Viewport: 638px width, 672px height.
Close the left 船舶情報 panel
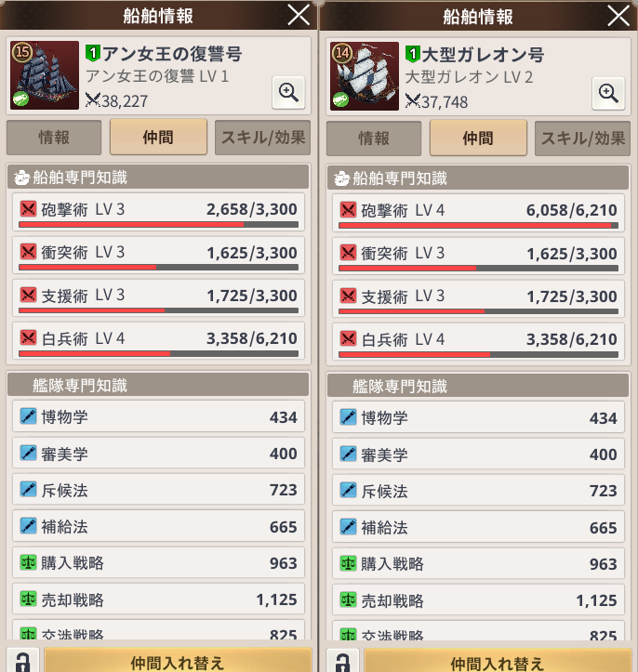click(x=299, y=15)
